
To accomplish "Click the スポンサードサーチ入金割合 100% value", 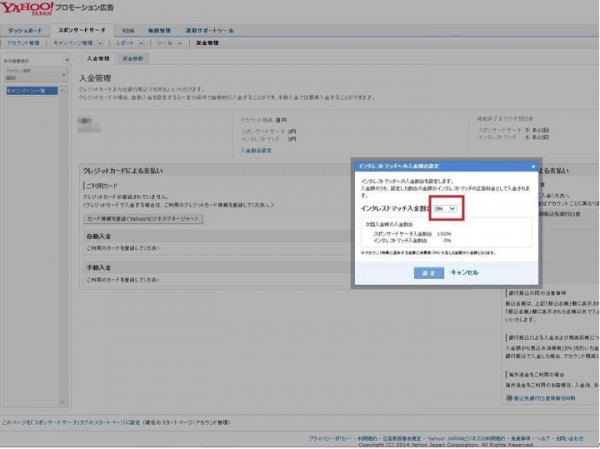I will (444, 234).
